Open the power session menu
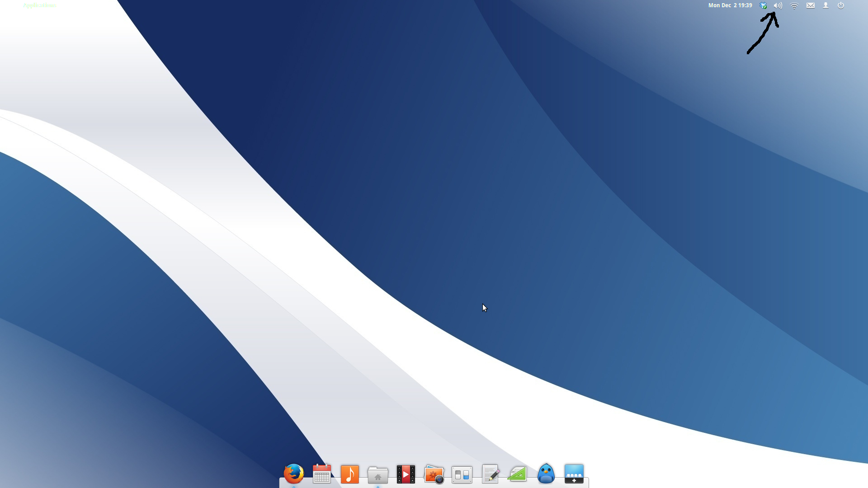 coord(841,5)
